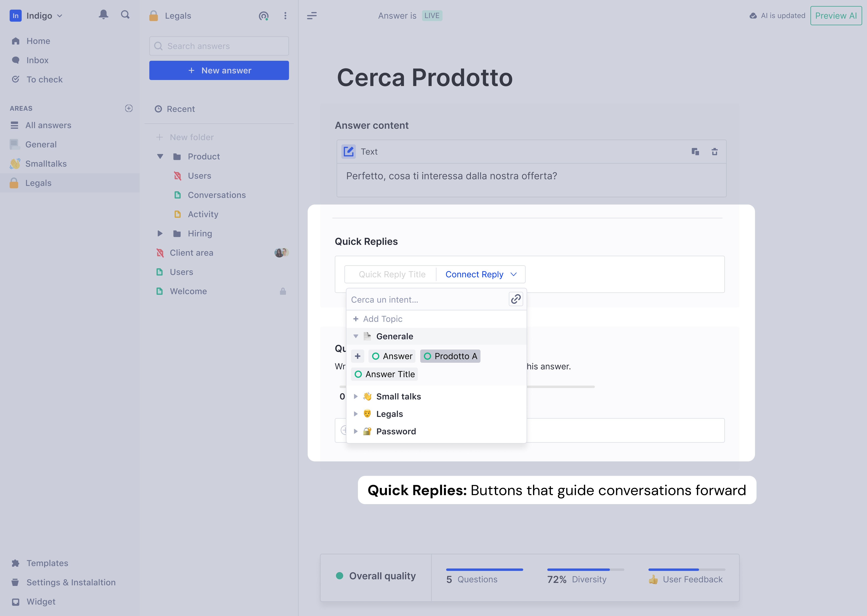Viewport: 867px width, 616px height.
Task: Click the Diversity progress bar
Action: [x=585, y=570]
